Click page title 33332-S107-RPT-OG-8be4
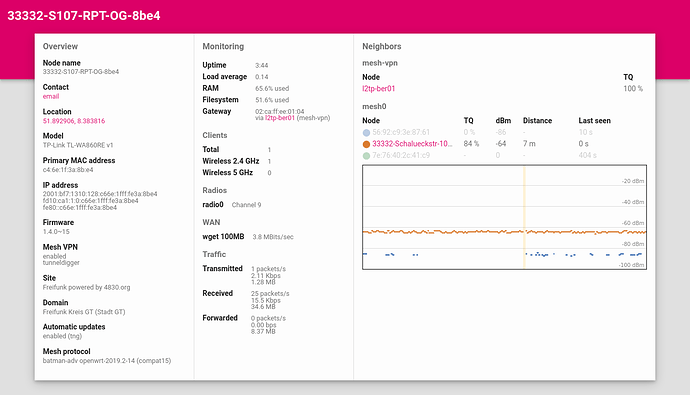This screenshot has height=395, width=690. pos(84,16)
